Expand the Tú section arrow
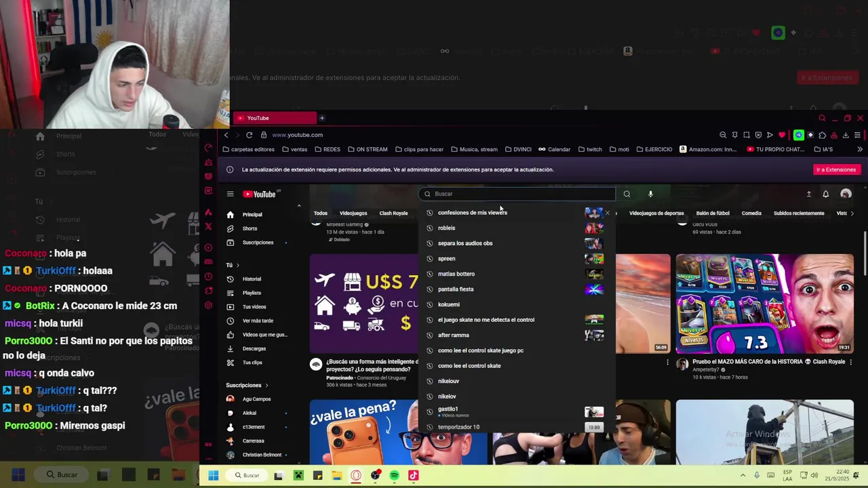 point(238,265)
